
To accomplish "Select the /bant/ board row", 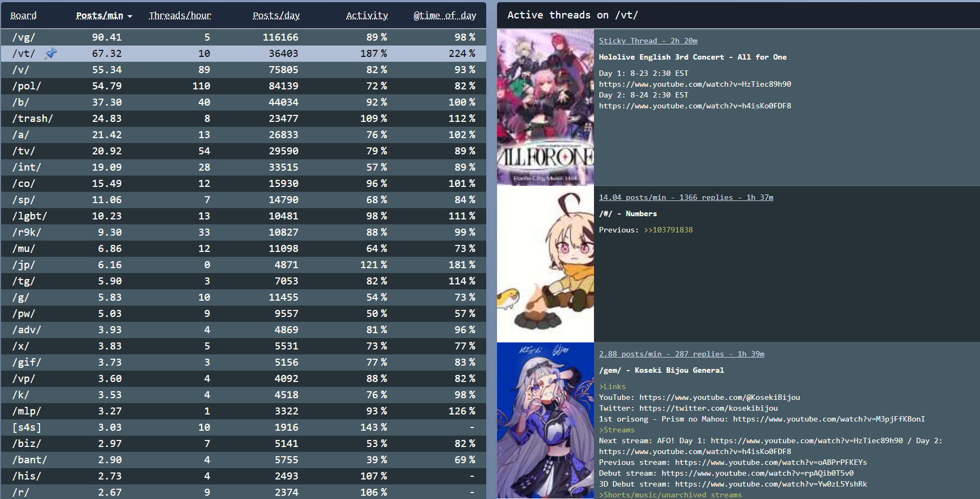I will click(243, 459).
